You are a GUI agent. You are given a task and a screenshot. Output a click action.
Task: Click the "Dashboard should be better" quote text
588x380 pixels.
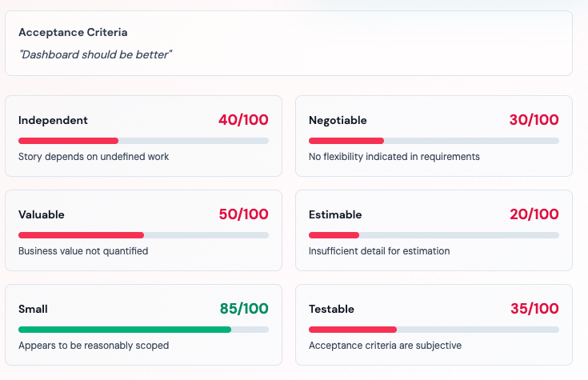[95, 54]
